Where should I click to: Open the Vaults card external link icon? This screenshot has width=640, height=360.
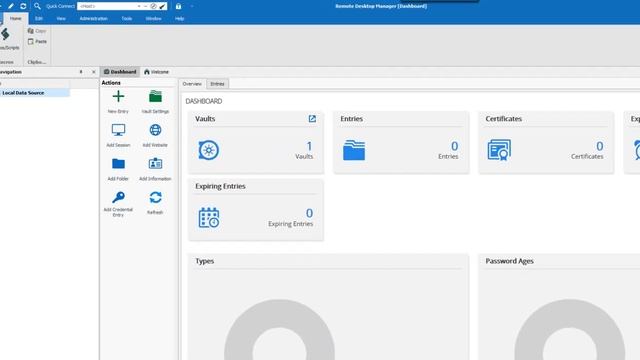(312, 119)
